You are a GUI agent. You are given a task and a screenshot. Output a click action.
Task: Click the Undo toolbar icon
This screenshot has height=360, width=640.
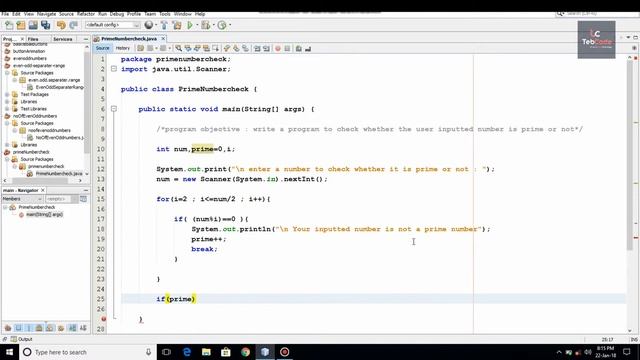coord(61,25)
